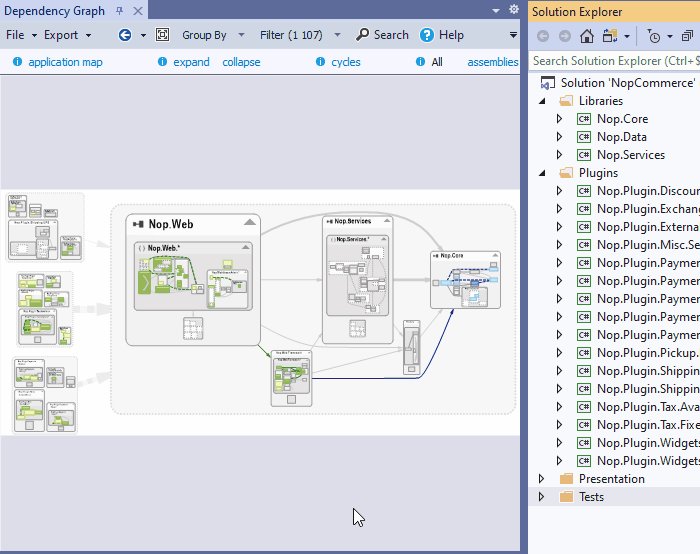Expand the Presentation folder

542,479
